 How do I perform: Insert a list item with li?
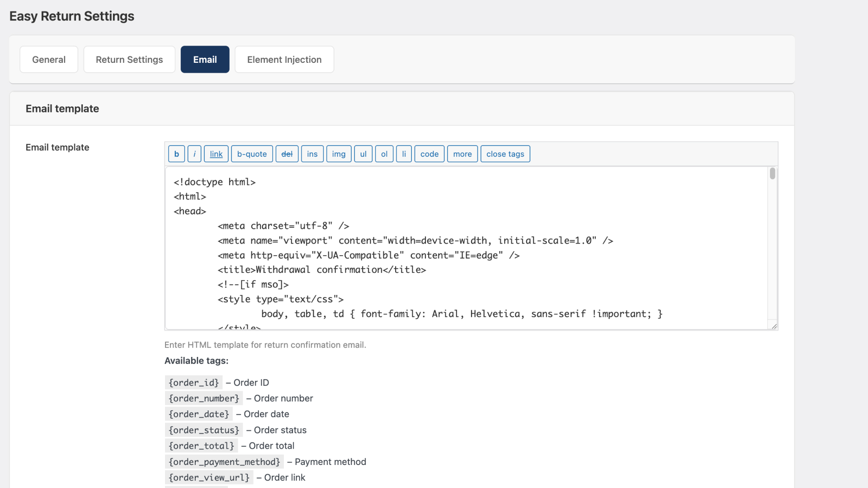tap(404, 154)
